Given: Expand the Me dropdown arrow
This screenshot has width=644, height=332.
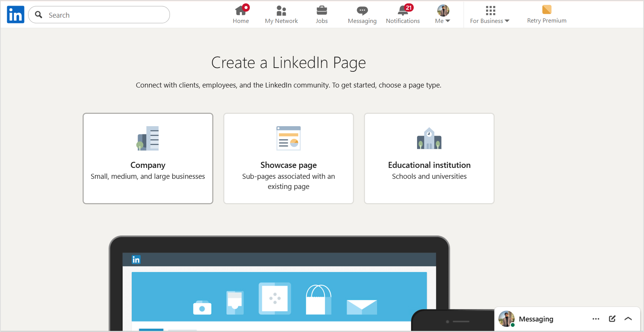Looking at the screenshot, I should tap(448, 21).
